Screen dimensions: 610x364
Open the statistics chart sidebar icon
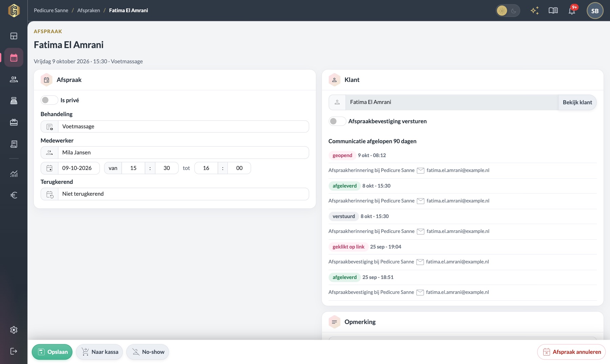(14, 174)
